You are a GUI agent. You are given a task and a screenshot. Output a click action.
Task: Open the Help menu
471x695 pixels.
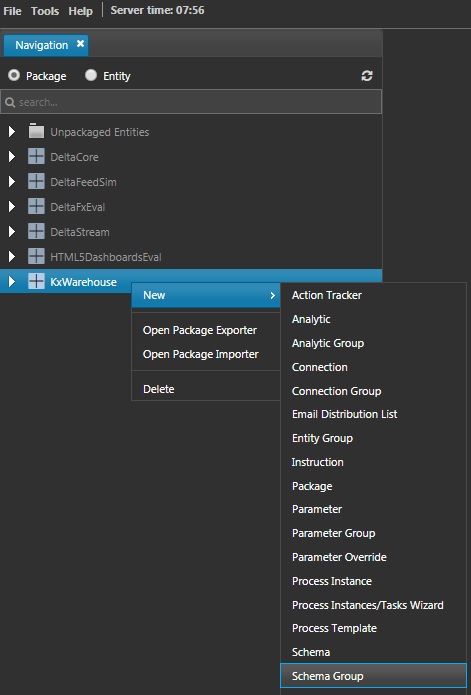(x=81, y=11)
